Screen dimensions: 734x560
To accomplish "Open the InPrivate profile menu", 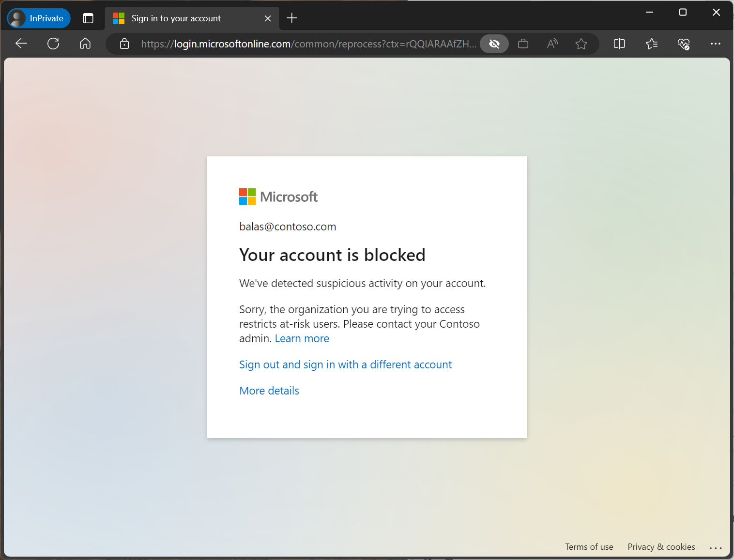I will (39, 18).
